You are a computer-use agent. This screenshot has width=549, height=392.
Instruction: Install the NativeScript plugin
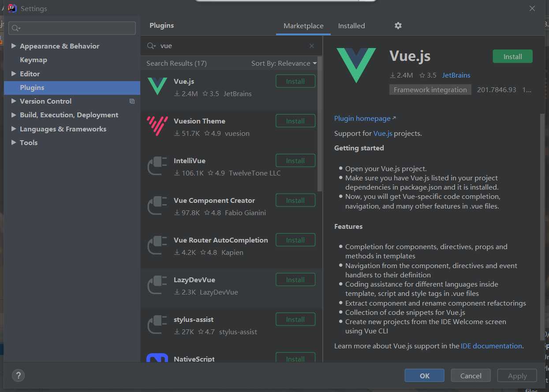pyautogui.click(x=295, y=358)
